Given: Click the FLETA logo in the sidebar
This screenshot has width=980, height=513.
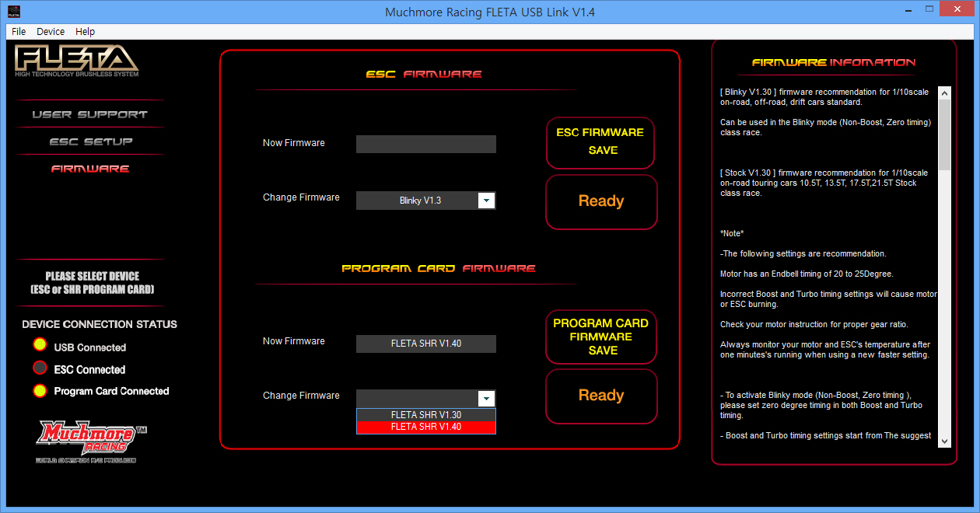Looking at the screenshot, I should 76,61.
